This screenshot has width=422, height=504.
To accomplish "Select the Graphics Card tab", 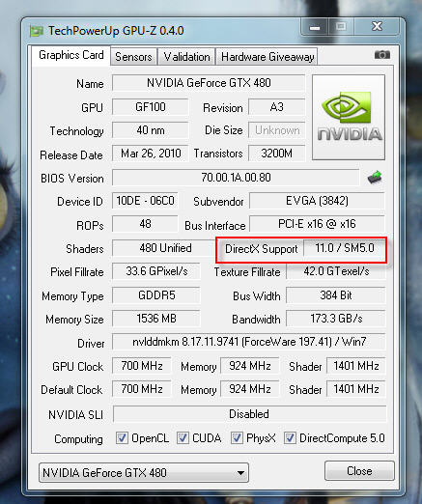I will point(71,55).
